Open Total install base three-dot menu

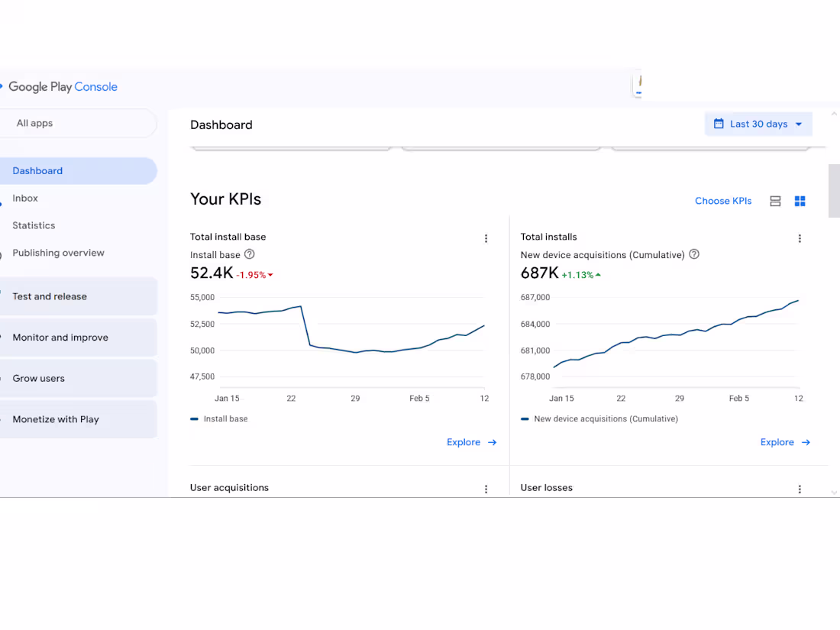[x=486, y=238]
